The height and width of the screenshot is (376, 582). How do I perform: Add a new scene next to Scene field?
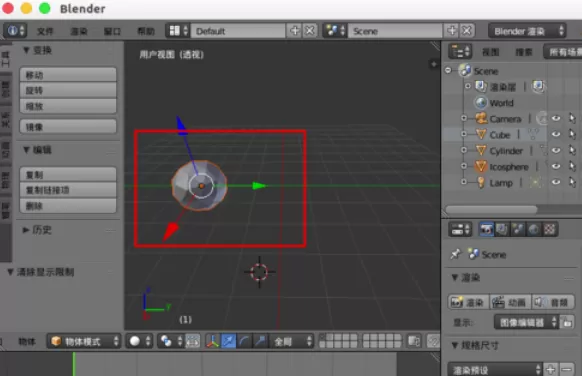(x=452, y=31)
